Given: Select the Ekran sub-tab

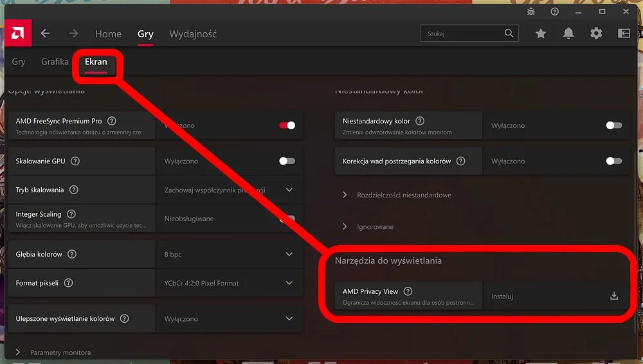Looking at the screenshot, I should tap(96, 62).
